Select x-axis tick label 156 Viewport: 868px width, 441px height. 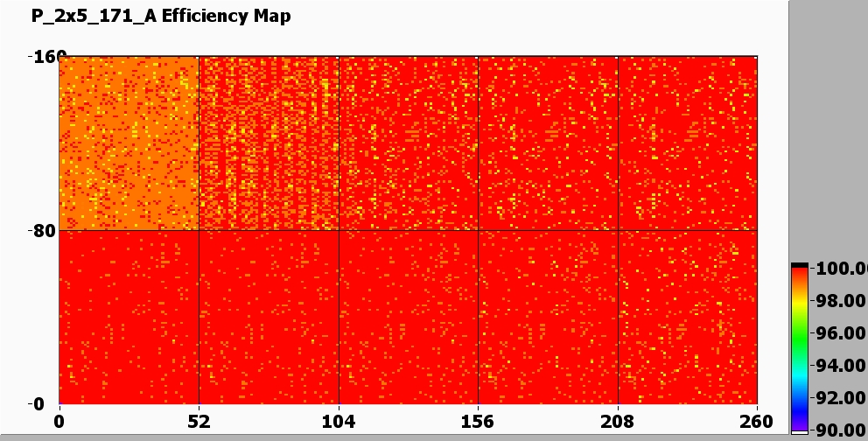pyautogui.click(x=478, y=421)
